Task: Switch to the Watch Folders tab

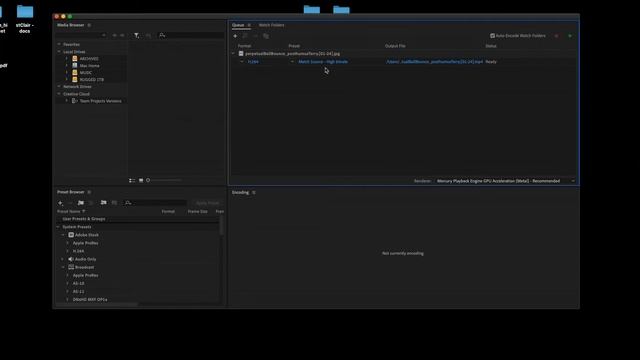Action: coord(271,25)
